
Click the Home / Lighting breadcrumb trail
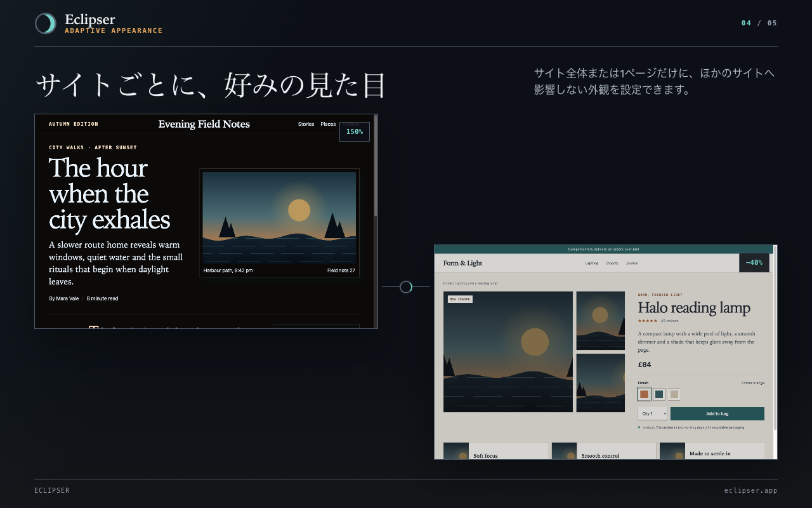pyautogui.click(x=470, y=283)
